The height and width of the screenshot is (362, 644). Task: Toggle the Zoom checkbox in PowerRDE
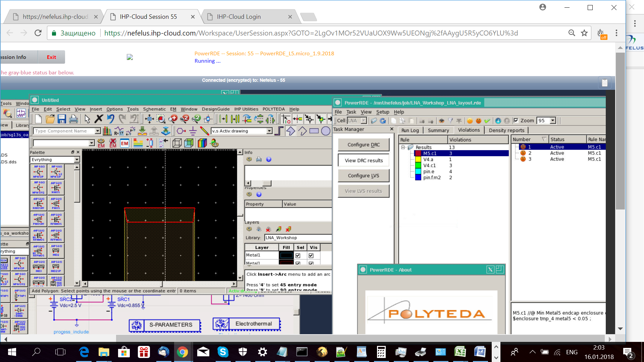pos(516,121)
